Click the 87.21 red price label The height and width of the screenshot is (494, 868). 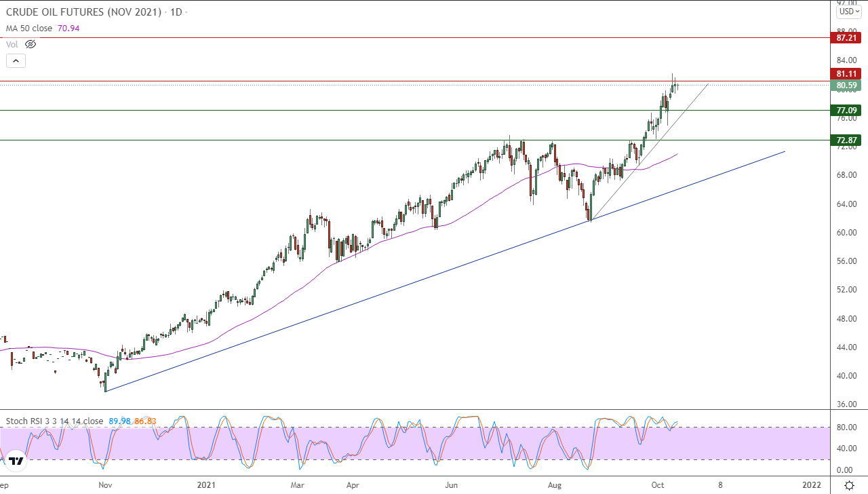click(847, 38)
